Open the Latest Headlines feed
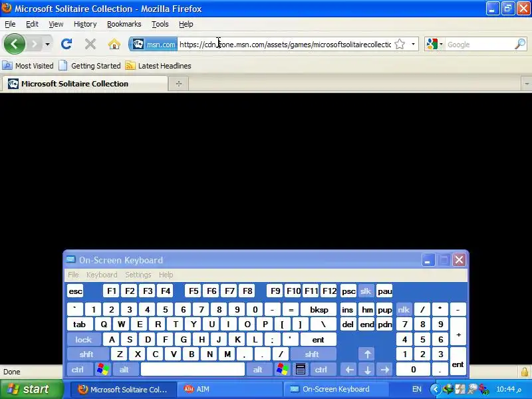The height and width of the screenshot is (399, 532). coord(158,66)
